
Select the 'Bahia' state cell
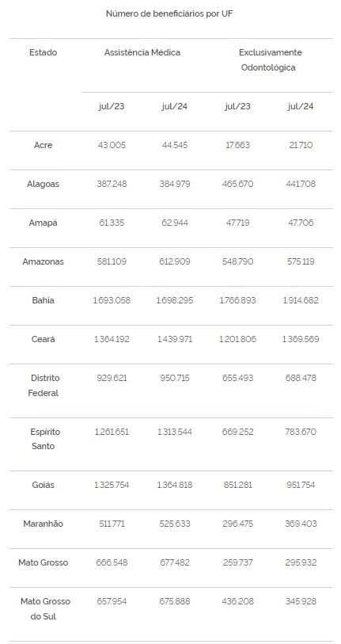click(x=43, y=300)
